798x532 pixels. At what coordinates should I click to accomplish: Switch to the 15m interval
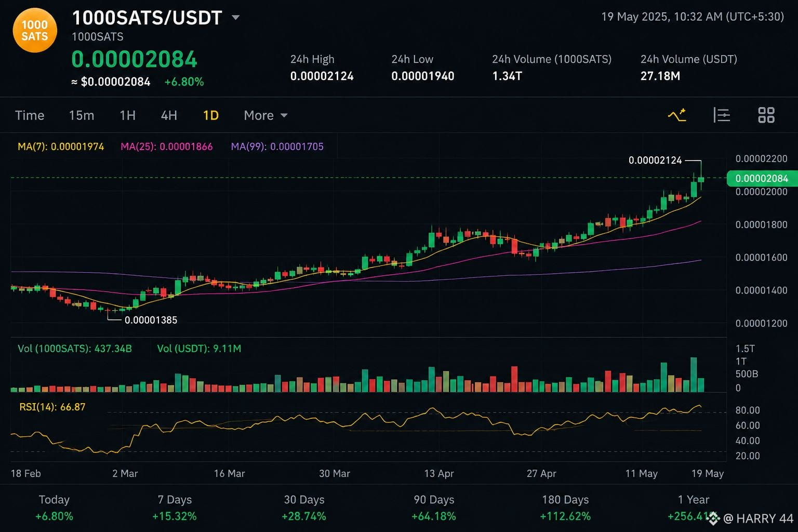pos(82,115)
